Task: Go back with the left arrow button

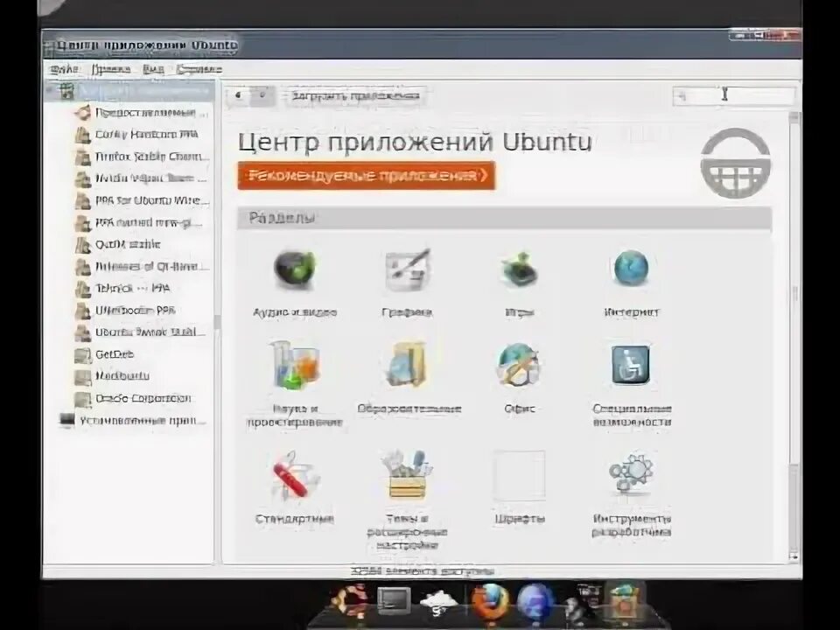Action: coord(238,95)
